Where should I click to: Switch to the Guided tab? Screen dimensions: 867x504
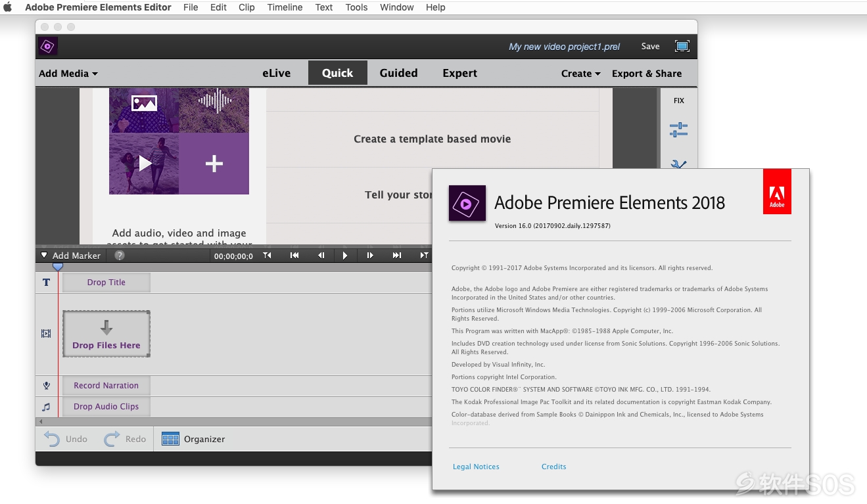coord(398,73)
